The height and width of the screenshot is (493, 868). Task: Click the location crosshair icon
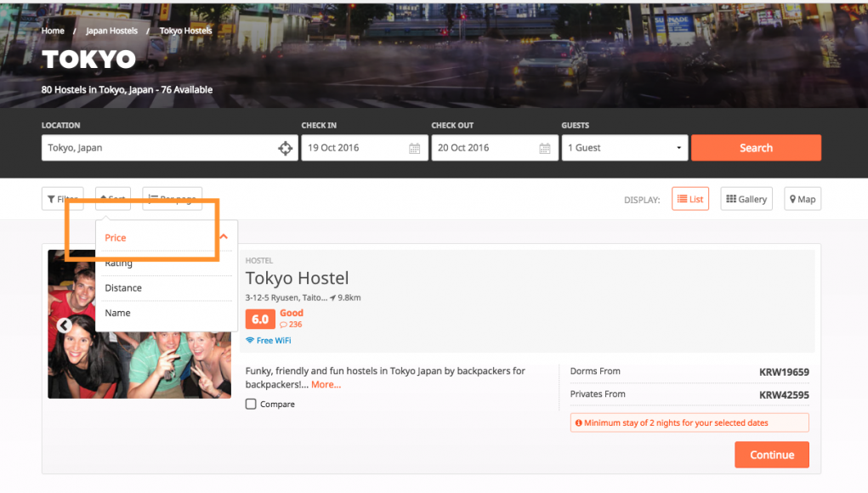click(286, 148)
